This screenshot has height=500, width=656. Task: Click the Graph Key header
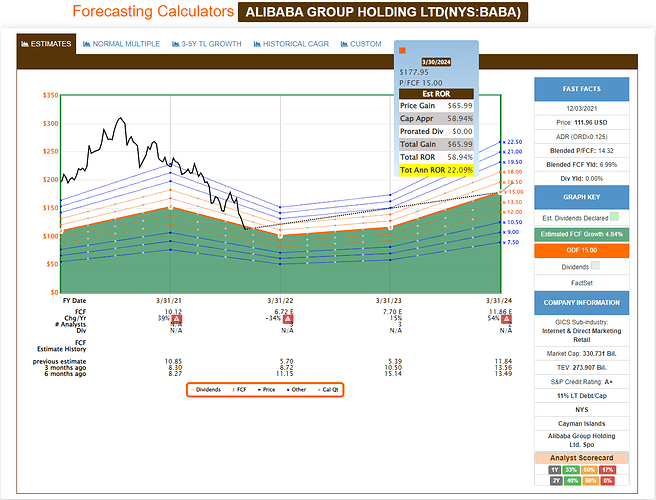pyautogui.click(x=582, y=197)
